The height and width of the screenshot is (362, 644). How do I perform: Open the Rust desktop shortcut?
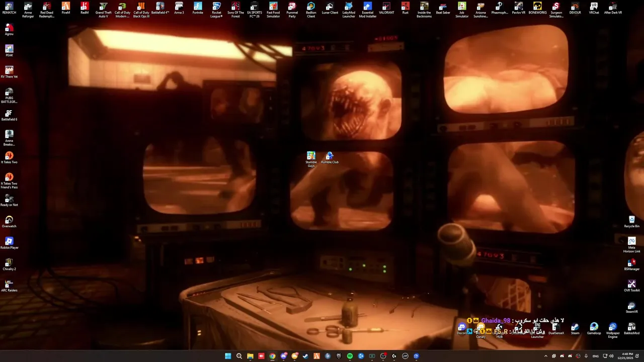pyautogui.click(x=406, y=9)
